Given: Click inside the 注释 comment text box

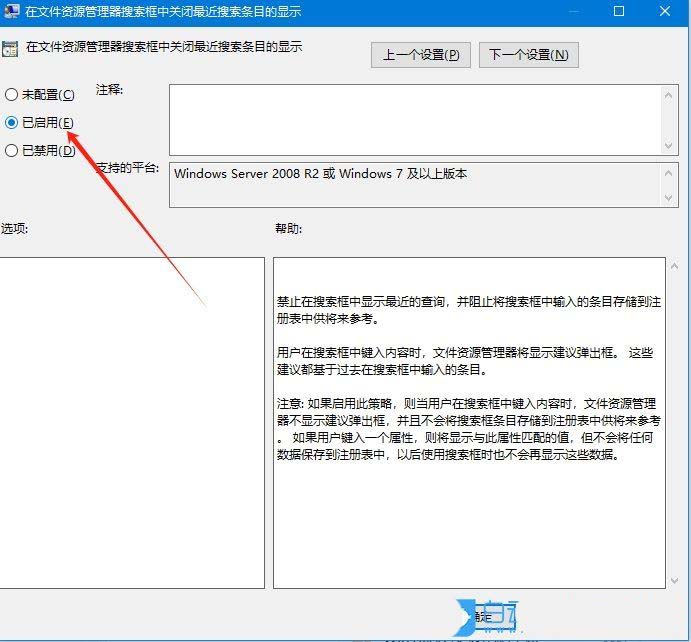Looking at the screenshot, I should coord(410,119).
